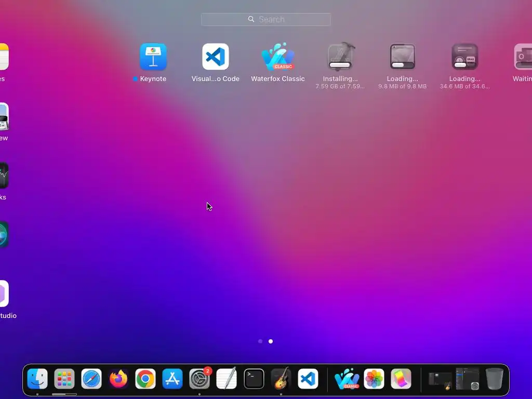Open Safari from the Dock
Image resolution: width=532 pixels, height=399 pixels.
tap(91, 379)
